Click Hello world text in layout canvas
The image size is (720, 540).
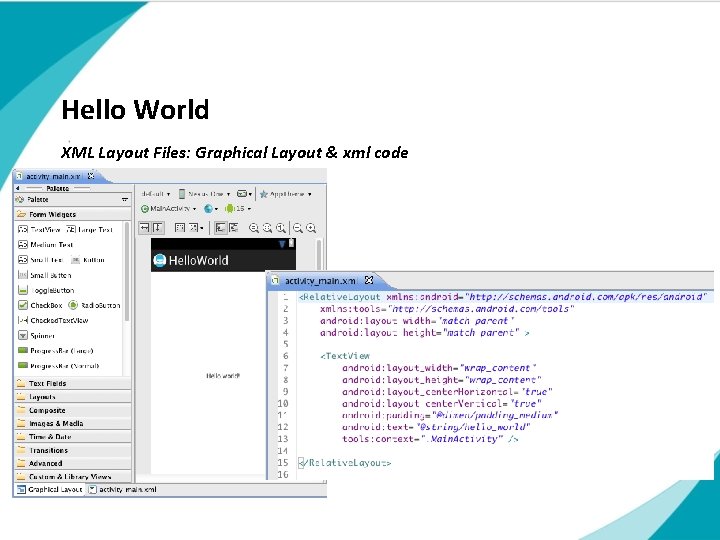click(x=223, y=376)
